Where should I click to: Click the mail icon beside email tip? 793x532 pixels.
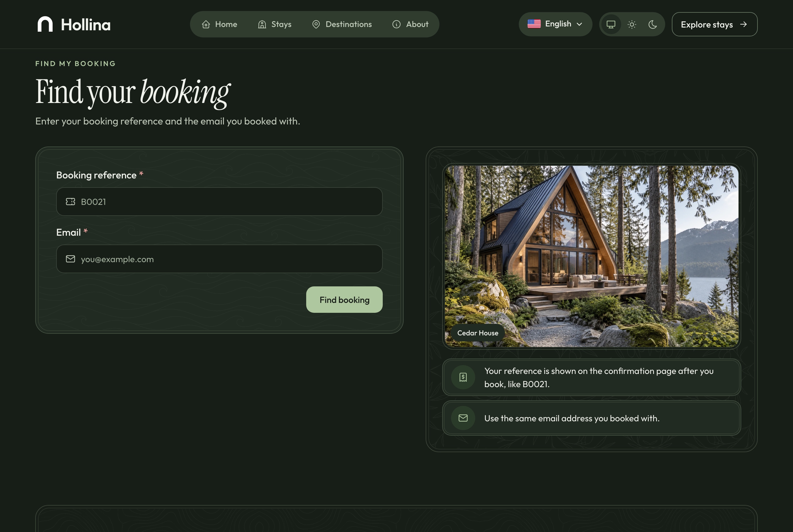point(463,418)
